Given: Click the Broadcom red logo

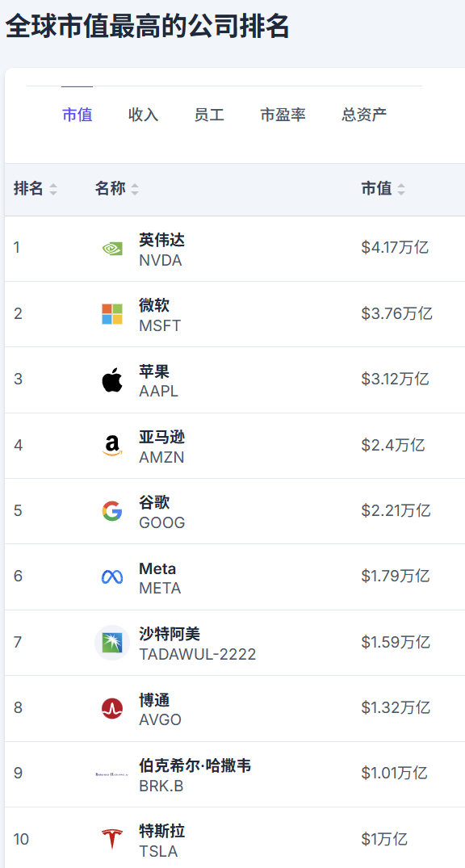Looking at the screenshot, I should coord(112,709).
